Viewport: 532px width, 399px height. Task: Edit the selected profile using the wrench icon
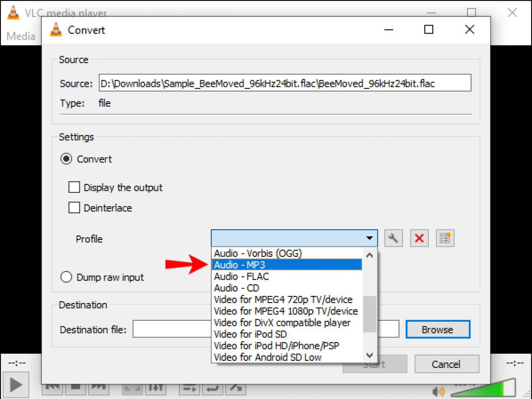coord(393,238)
